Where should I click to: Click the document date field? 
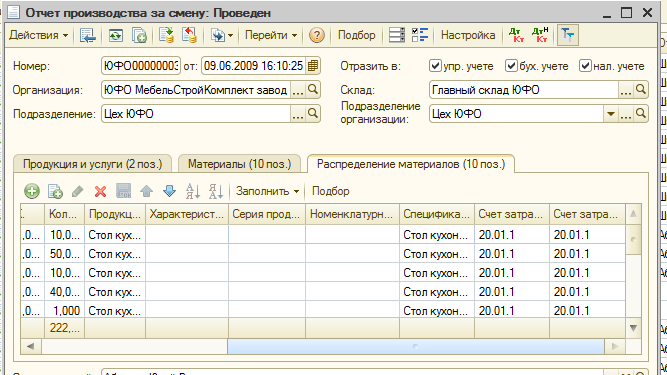253,66
